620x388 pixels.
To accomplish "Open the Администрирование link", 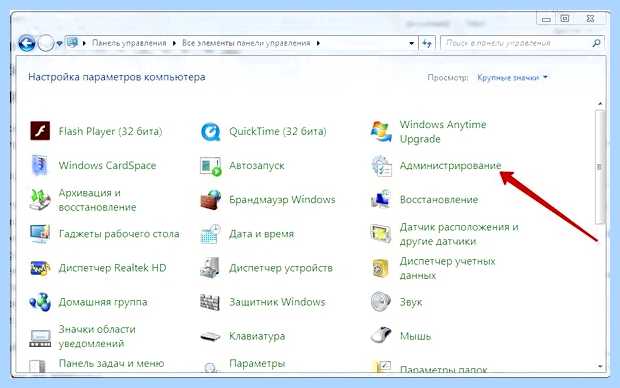I will point(450,165).
